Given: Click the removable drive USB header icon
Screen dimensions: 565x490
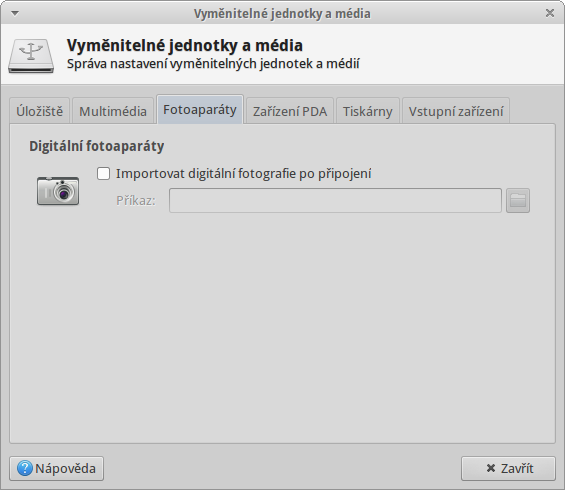Looking at the screenshot, I should [x=31, y=56].
